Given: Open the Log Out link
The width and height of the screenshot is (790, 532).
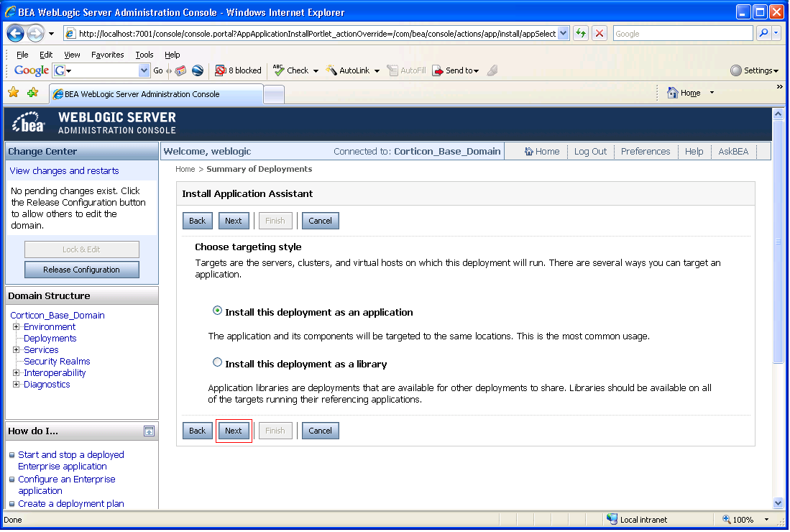Looking at the screenshot, I should pyautogui.click(x=590, y=152).
